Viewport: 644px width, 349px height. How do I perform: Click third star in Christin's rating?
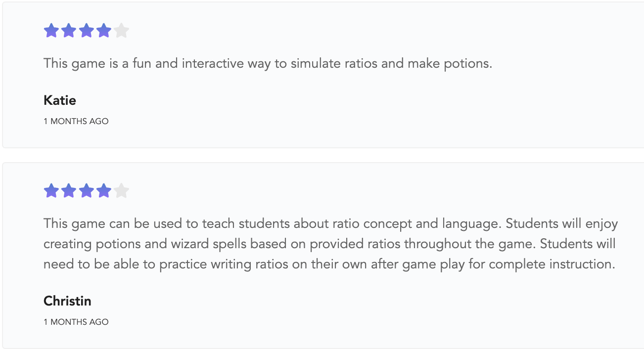tap(86, 191)
